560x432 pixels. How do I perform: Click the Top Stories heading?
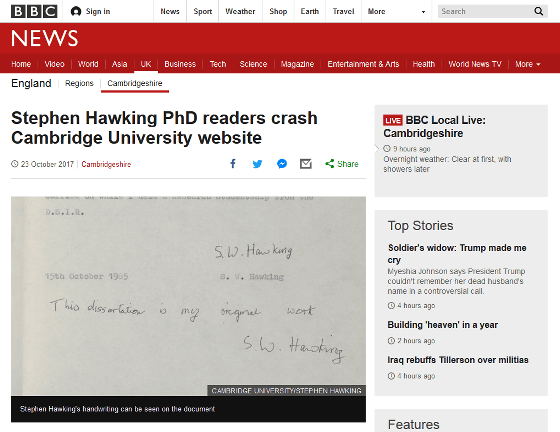point(420,226)
